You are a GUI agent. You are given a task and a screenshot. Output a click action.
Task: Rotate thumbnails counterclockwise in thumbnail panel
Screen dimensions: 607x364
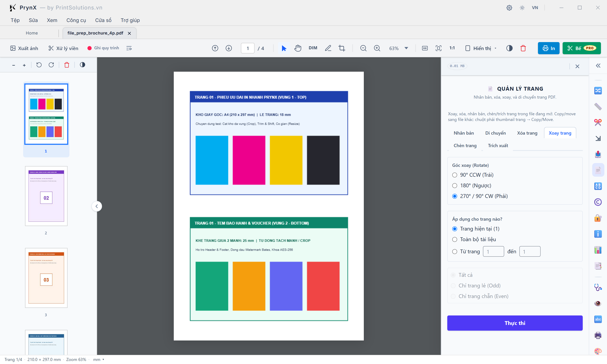pos(39,65)
